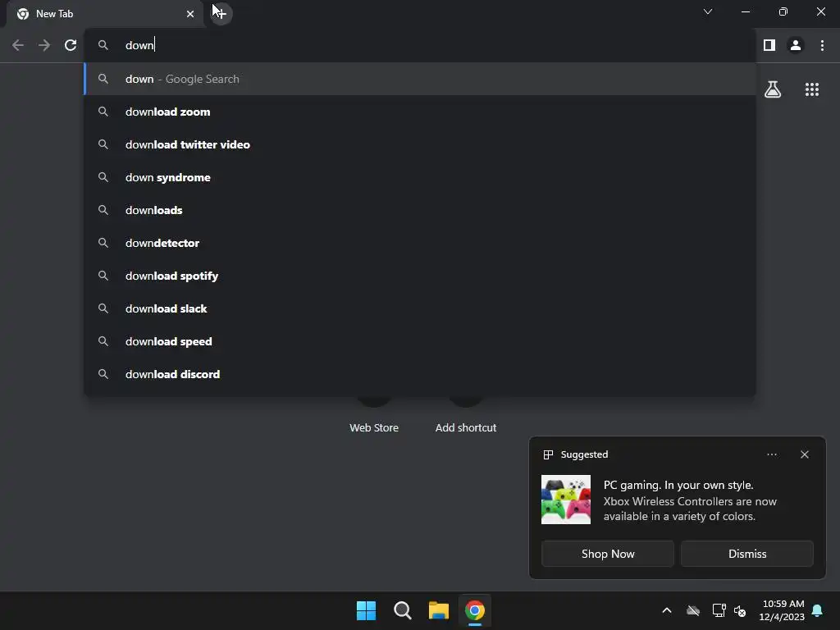
Task: Close the Suggested notification popup
Action: [x=805, y=454]
